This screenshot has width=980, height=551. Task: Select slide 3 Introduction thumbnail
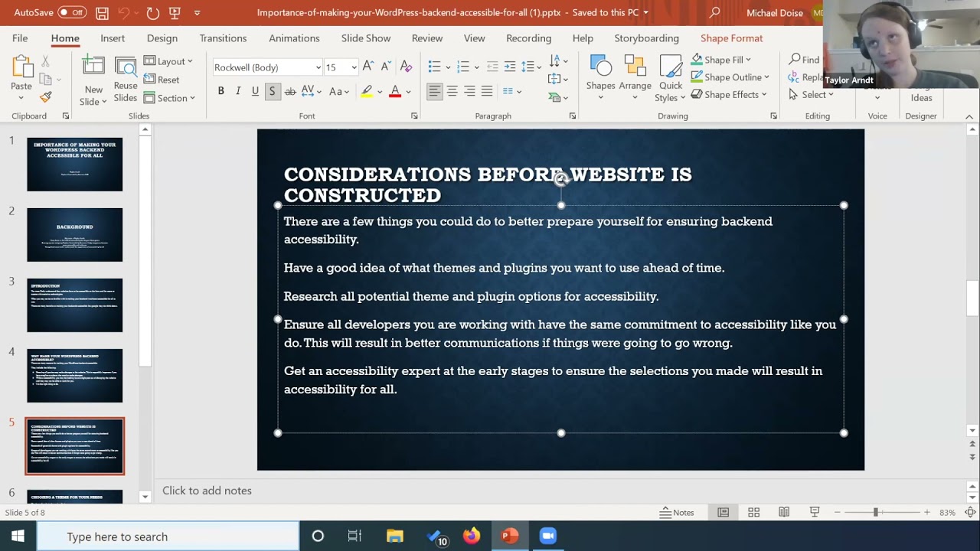pyautogui.click(x=74, y=305)
